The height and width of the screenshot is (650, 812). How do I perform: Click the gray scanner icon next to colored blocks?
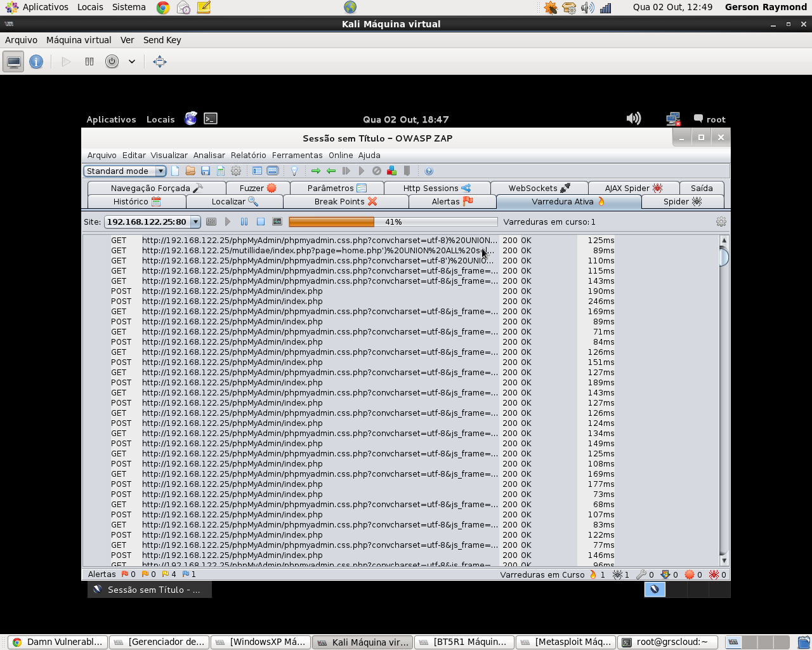[x=407, y=171]
